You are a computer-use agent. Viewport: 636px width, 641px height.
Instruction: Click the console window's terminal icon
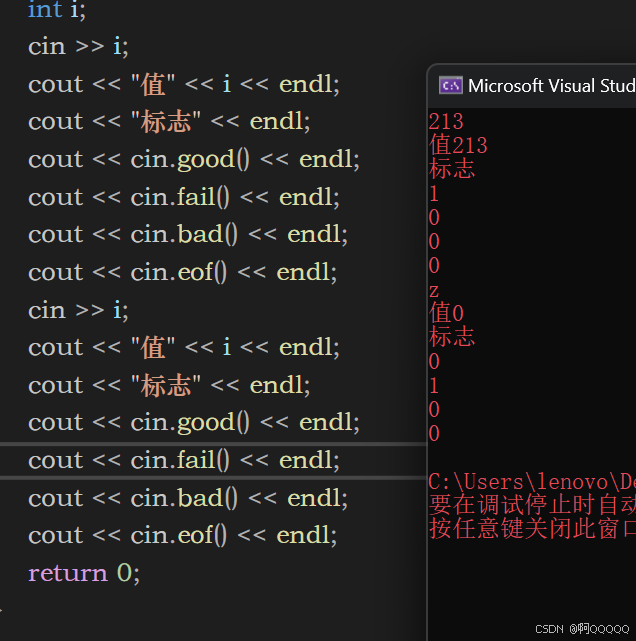click(x=450, y=85)
